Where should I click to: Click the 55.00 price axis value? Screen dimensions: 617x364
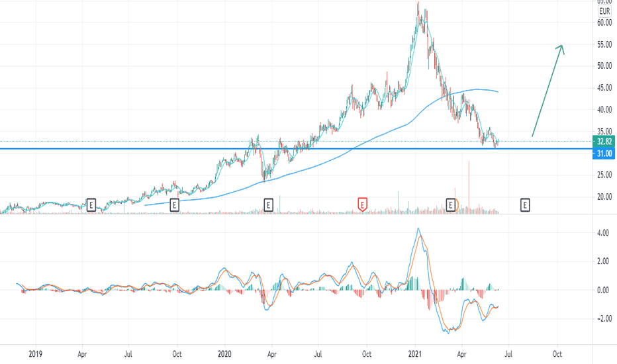(604, 44)
